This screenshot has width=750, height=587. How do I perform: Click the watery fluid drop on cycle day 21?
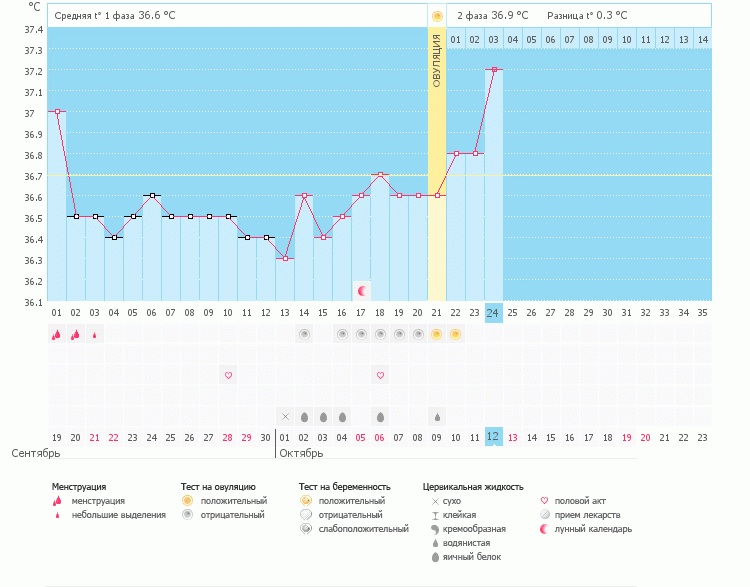pos(437,416)
